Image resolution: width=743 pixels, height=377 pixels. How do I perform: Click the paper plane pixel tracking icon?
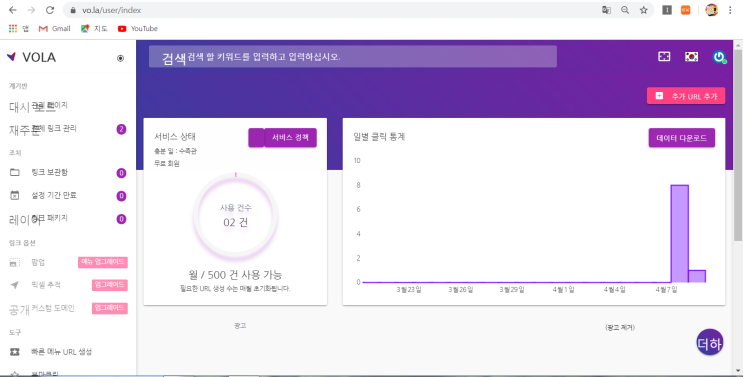click(x=15, y=285)
